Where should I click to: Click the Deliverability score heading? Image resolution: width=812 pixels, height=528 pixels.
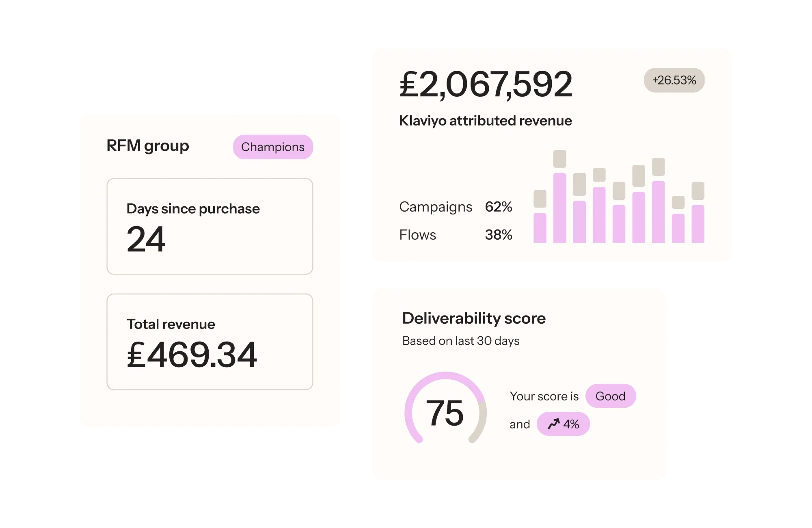[473, 318]
